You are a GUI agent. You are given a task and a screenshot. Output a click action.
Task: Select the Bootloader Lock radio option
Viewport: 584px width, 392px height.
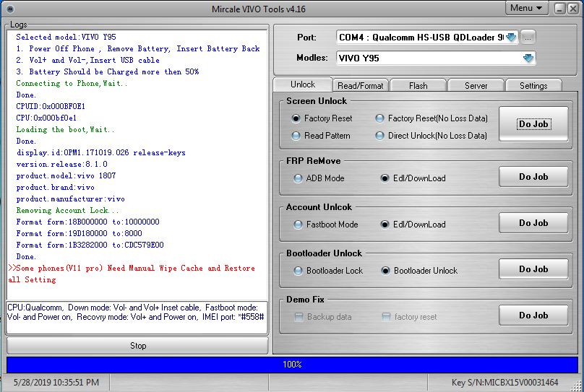(x=327, y=271)
